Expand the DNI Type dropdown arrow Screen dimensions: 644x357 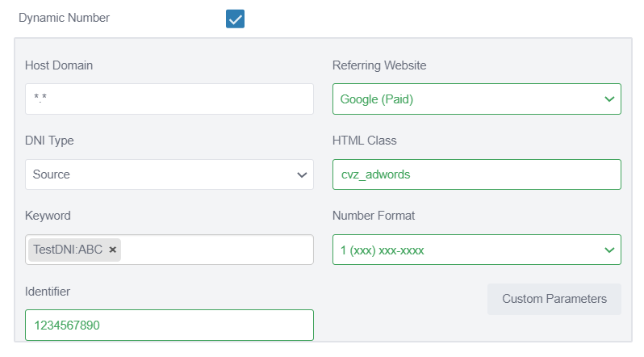pyautogui.click(x=302, y=174)
